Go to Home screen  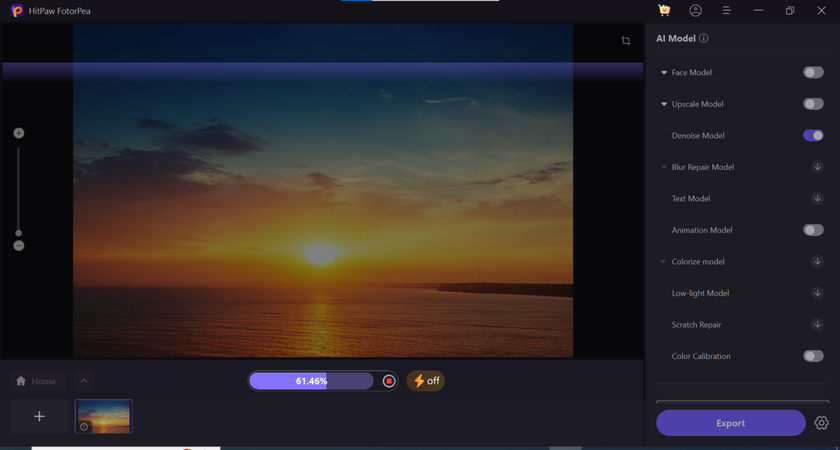pyautogui.click(x=38, y=381)
